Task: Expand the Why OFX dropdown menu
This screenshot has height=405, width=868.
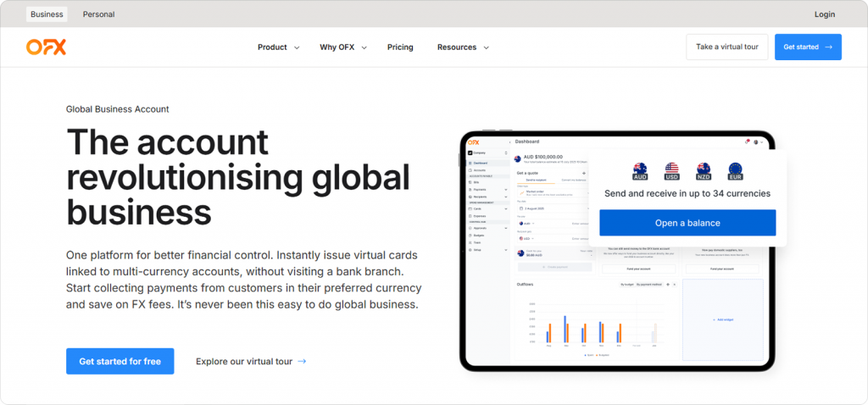Action: coord(342,47)
